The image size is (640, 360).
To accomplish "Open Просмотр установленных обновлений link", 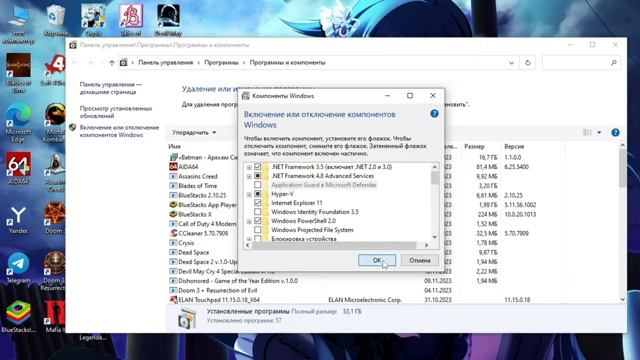I will tap(116, 112).
